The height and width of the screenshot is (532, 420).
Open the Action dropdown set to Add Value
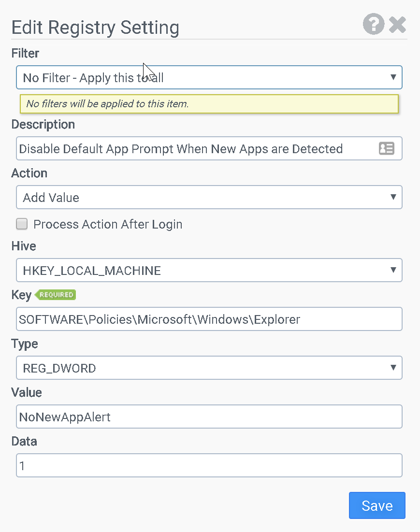pyautogui.click(x=209, y=198)
